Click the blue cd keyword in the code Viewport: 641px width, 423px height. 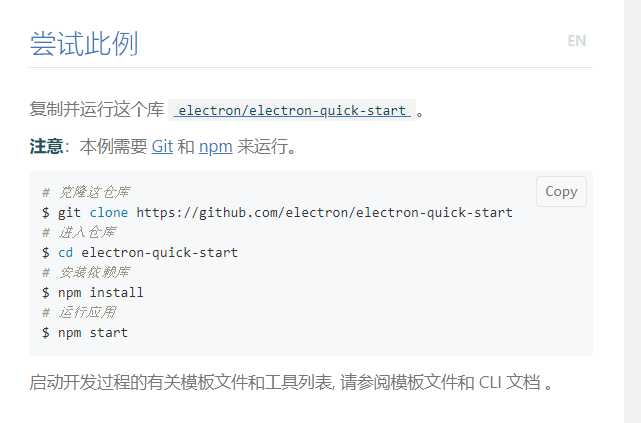click(x=65, y=253)
